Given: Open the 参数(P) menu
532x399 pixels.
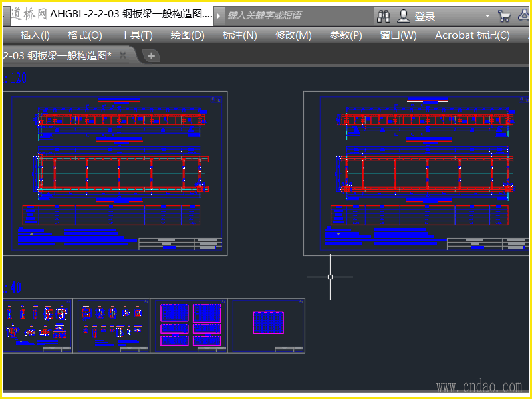Looking at the screenshot, I should 346,35.
